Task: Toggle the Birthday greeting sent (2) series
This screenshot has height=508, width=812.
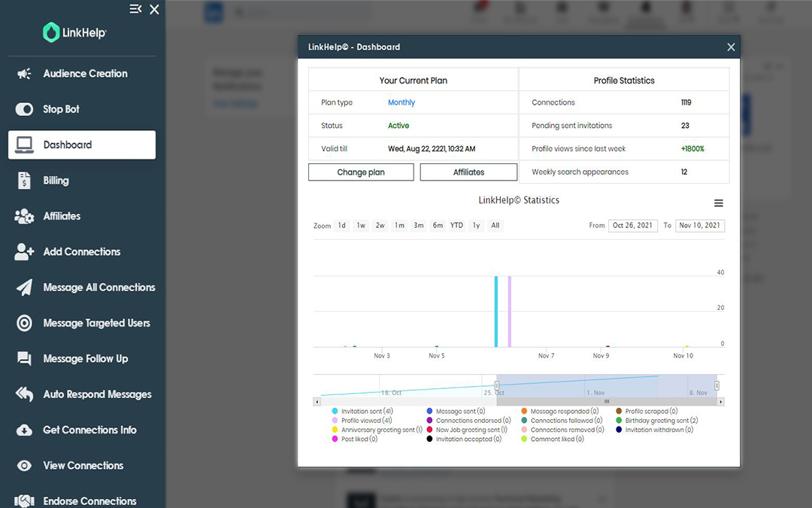Action: coord(662,420)
